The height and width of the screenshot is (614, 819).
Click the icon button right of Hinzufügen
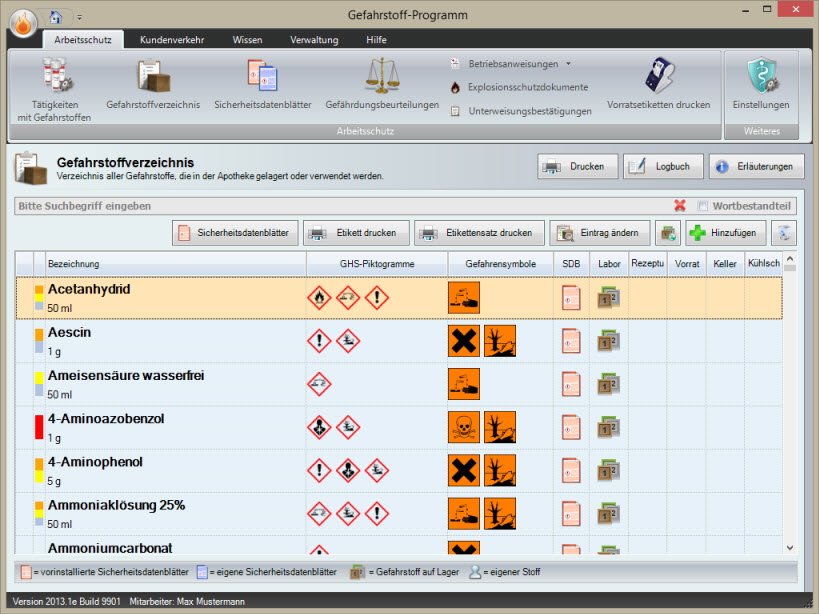click(x=783, y=233)
